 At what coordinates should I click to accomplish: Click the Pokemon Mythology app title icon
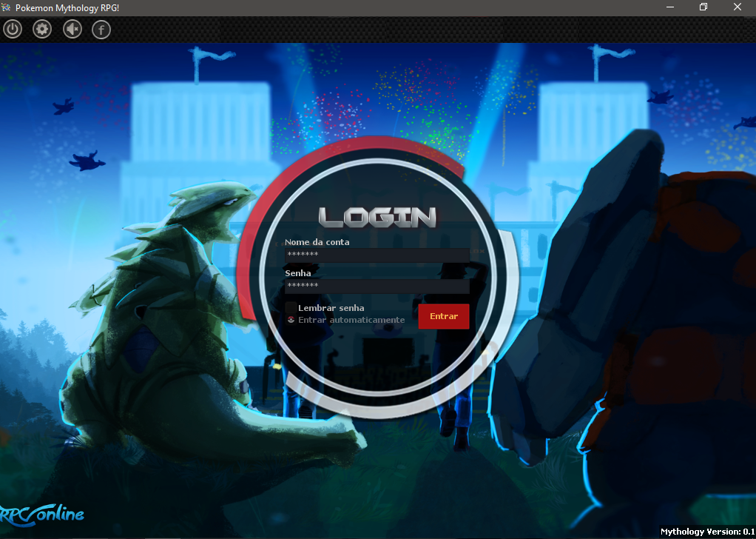click(6, 7)
